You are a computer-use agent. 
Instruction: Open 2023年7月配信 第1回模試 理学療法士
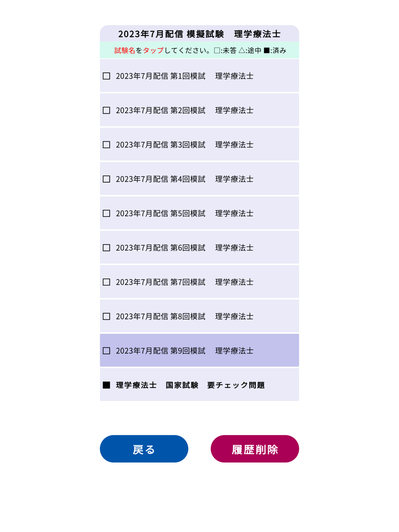click(199, 76)
